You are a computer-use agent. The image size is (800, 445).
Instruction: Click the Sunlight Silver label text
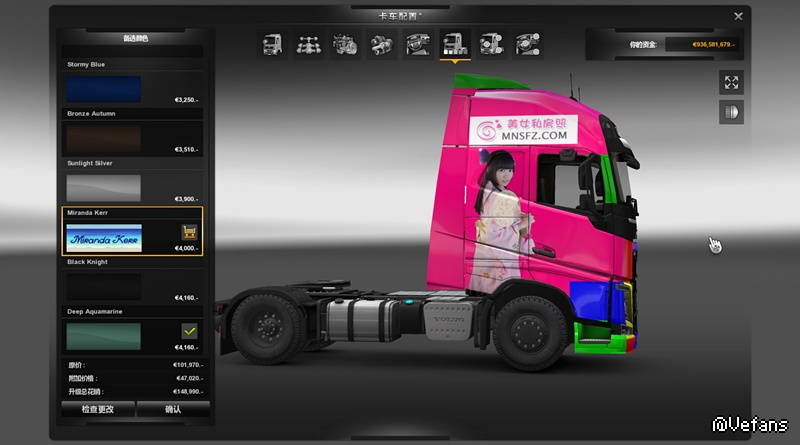click(90, 163)
